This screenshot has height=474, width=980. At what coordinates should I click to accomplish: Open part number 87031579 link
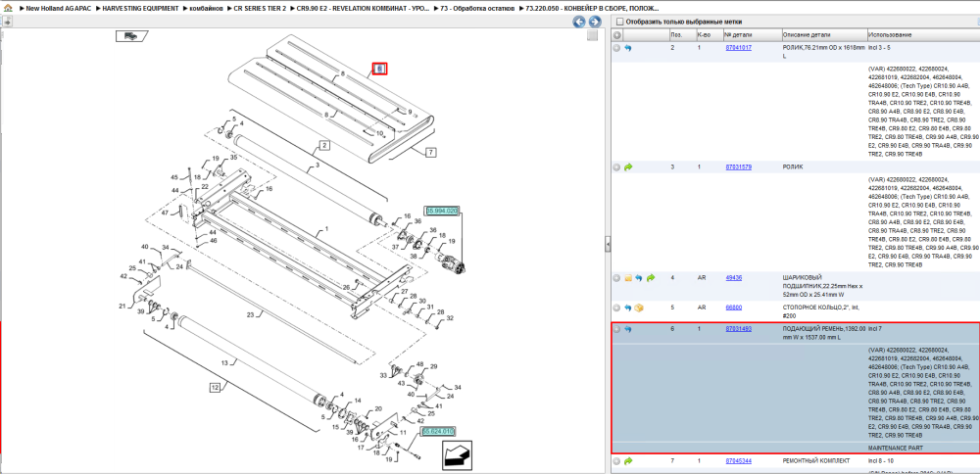[738, 166]
